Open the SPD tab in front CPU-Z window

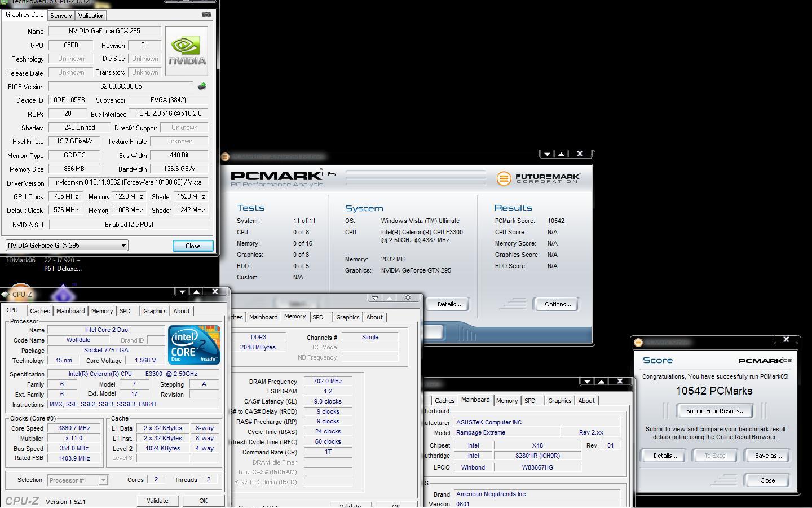(125, 311)
